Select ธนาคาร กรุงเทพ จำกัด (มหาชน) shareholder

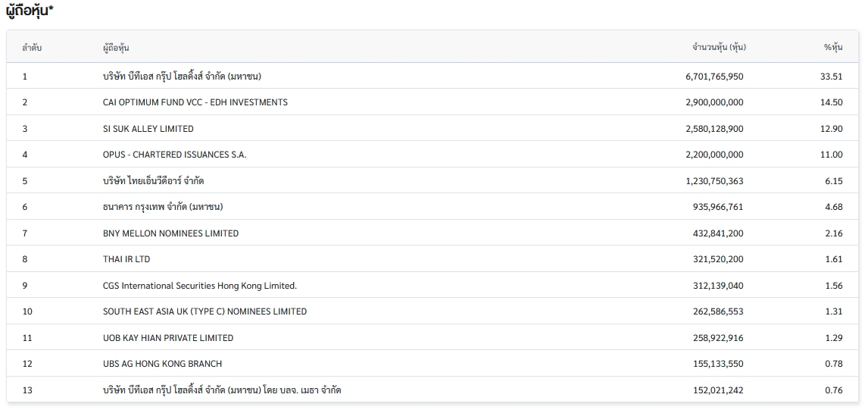click(163, 207)
